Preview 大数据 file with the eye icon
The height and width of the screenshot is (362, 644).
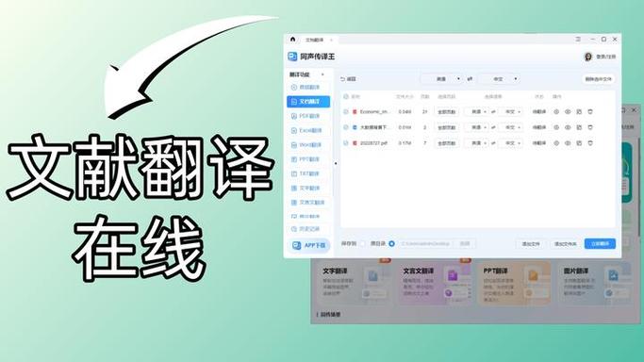pyautogui.click(x=568, y=127)
